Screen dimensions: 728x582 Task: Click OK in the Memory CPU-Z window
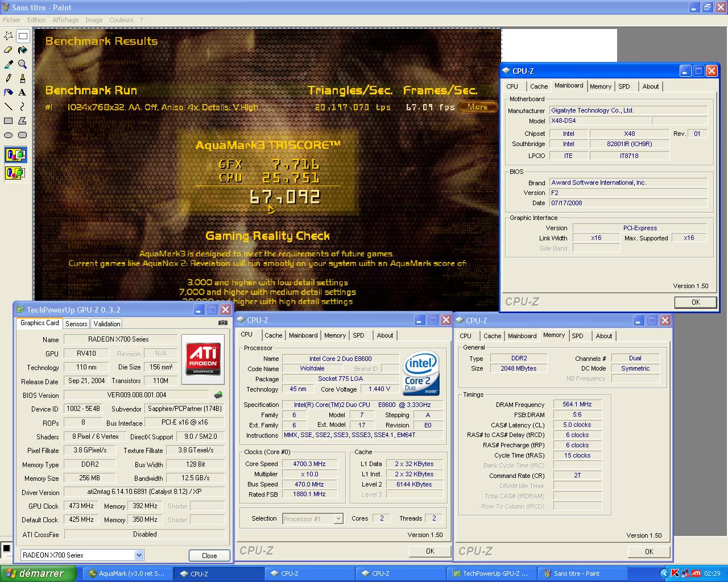649,551
